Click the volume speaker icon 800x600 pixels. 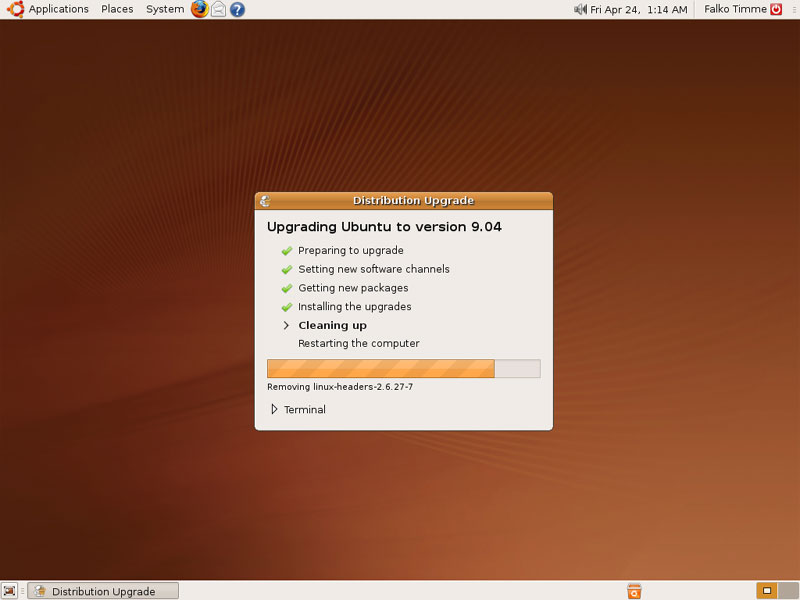click(580, 9)
